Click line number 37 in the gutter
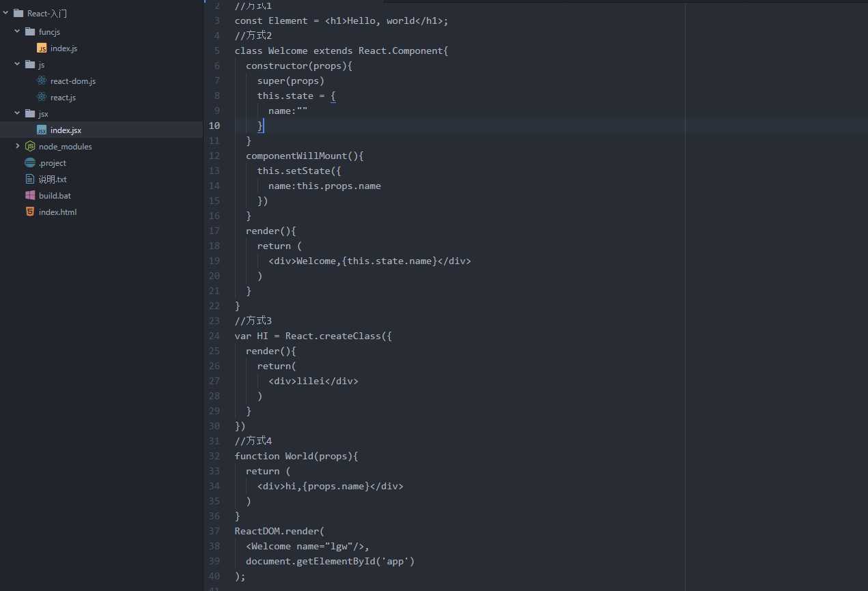Image resolution: width=868 pixels, height=591 pixels. click(x=214, y=531)
